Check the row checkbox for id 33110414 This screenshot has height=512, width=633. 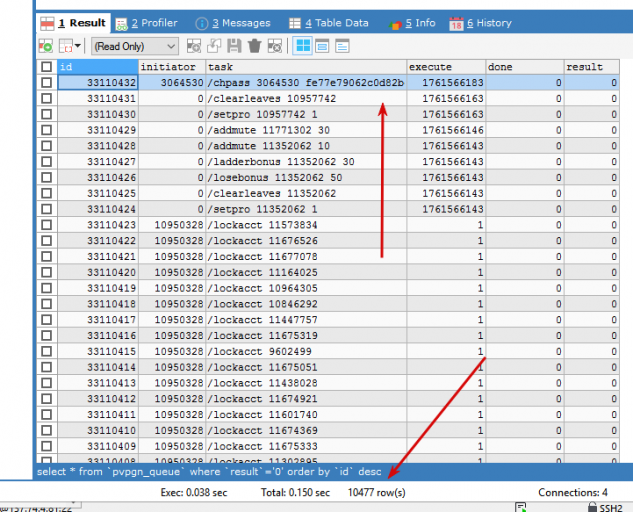tap(46, 367)
